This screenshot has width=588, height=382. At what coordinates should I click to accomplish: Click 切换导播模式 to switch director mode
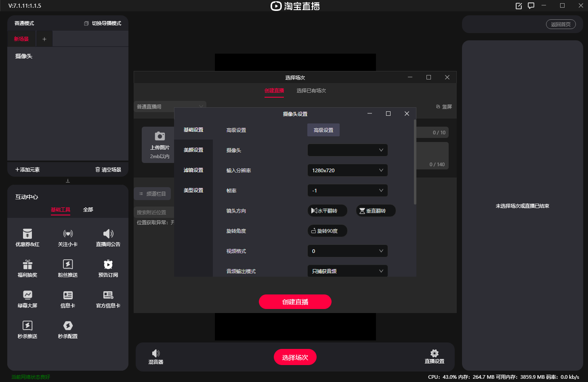[103, 23]
